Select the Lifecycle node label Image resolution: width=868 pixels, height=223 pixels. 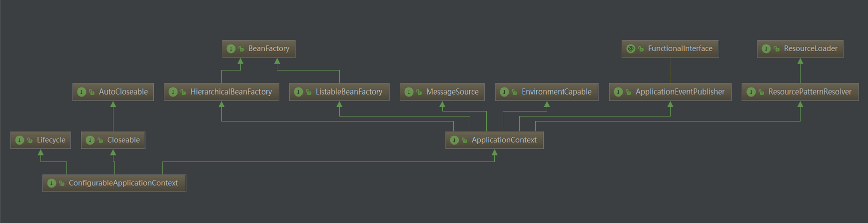click(x=51, y=140)
